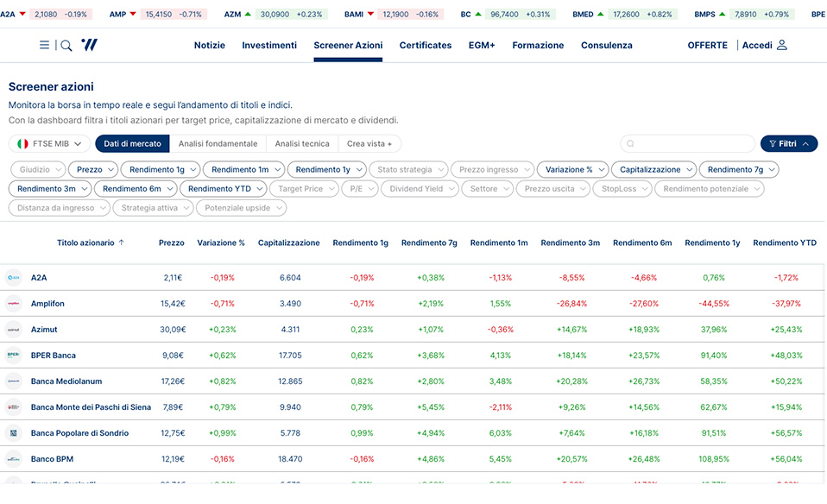Click the Accedi user profile icon
Image resolution: width=827 pixels, height=504 pixels.
[781, 45]
